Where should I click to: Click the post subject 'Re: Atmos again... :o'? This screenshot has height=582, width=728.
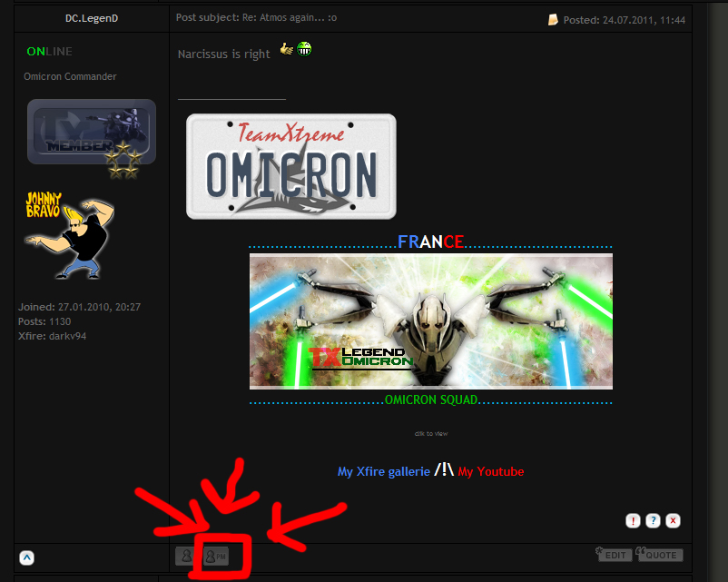tap(290, 17)
